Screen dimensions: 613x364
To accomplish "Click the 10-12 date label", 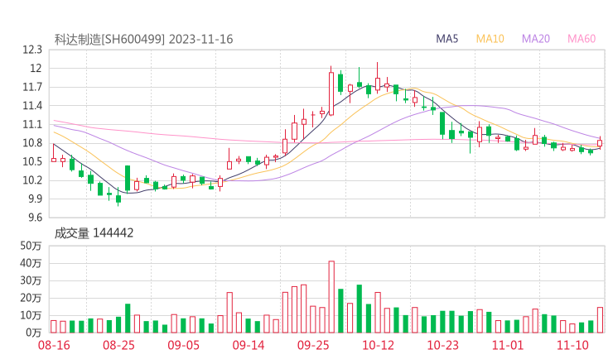I will [x=378, y=345].
